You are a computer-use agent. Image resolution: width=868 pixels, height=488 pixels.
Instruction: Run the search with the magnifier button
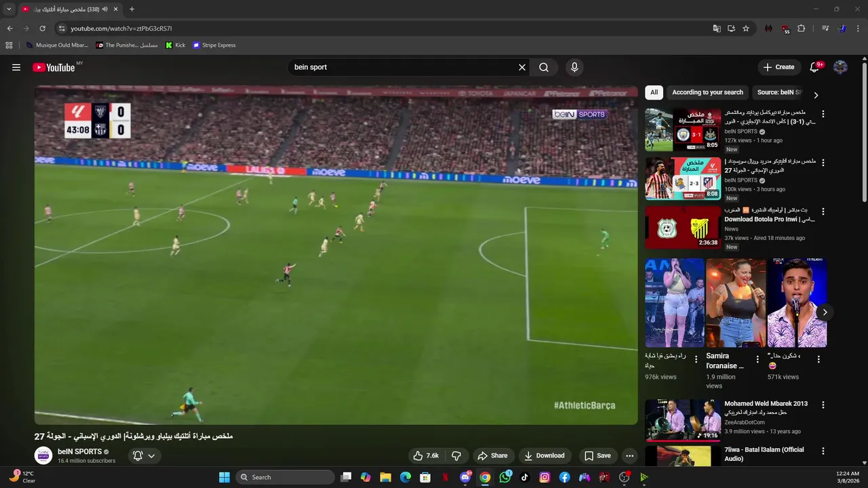[544, 67]
